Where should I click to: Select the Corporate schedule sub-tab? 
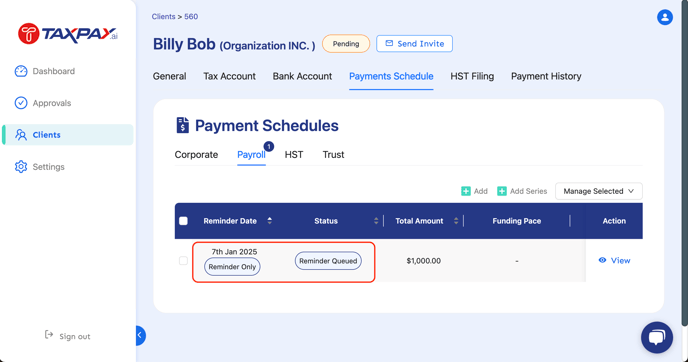[x=196, y=154]
